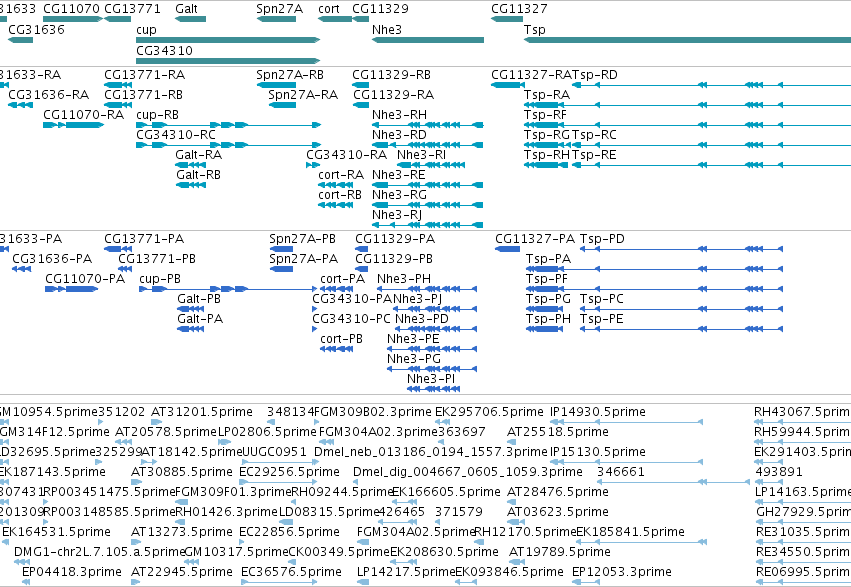Click the CG11070 gene arrow bar

73,20
